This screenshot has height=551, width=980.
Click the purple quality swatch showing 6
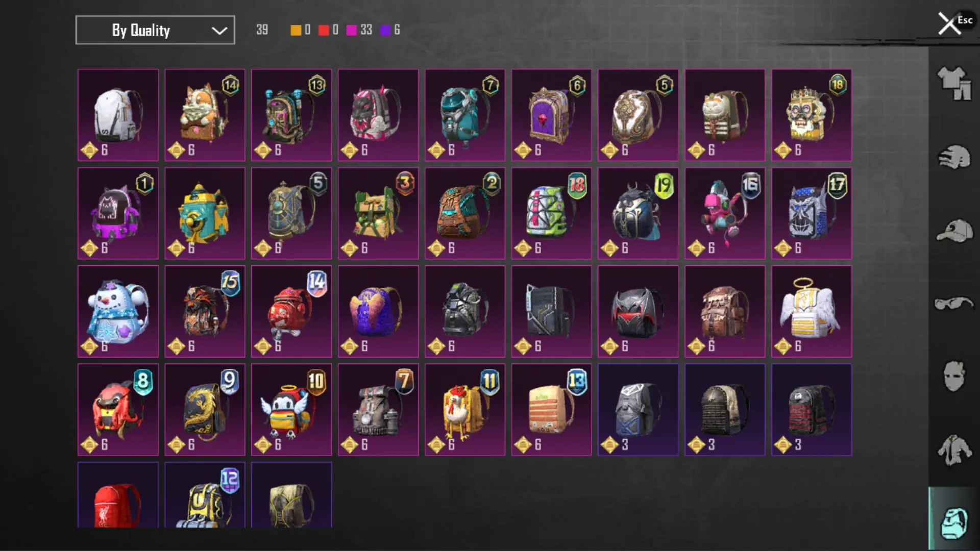[x=385, y=30]
